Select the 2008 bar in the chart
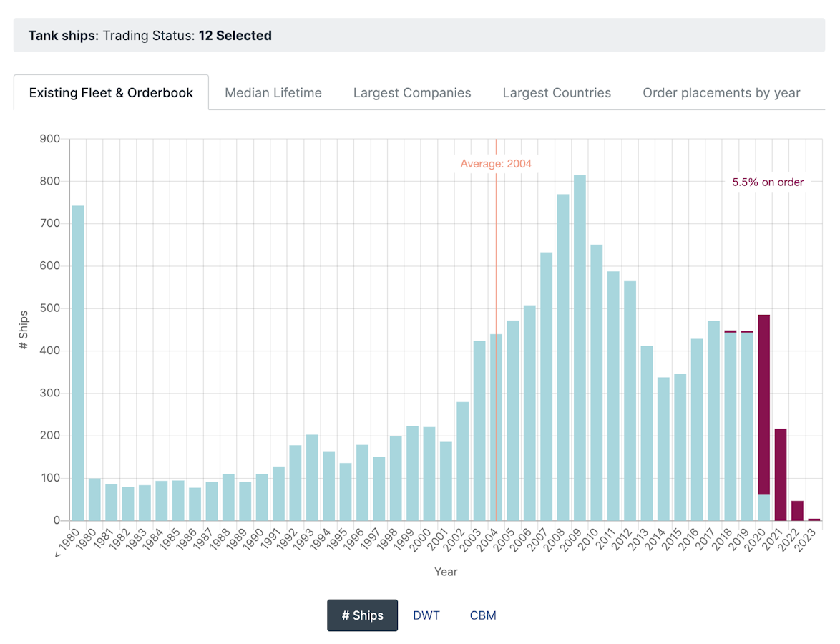 pos(563,358)
